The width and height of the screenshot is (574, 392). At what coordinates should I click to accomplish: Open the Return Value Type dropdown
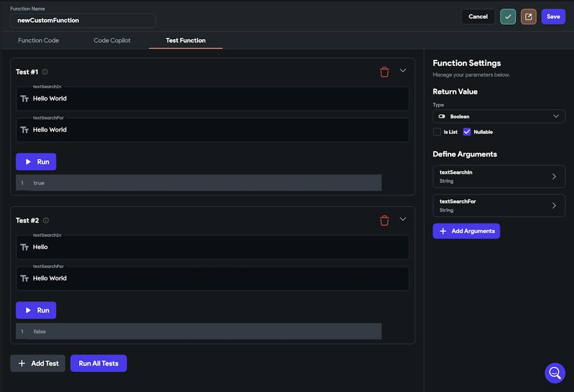click(x=499, y=117)
